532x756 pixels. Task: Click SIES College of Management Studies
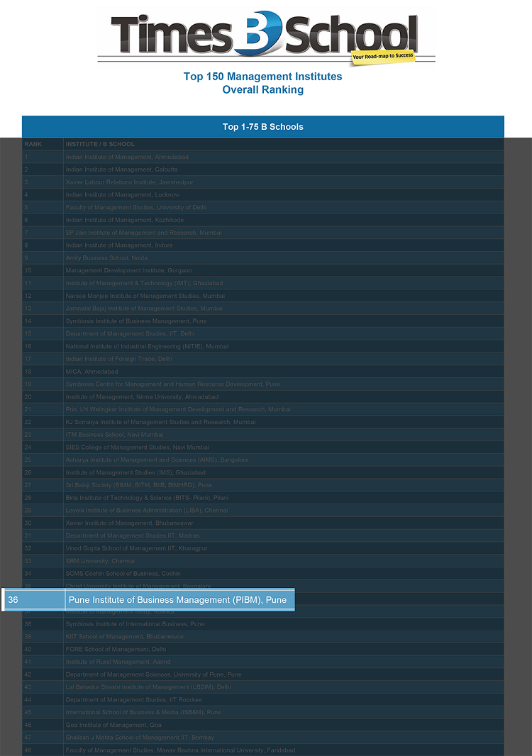pyautogui.click(x=138, y=448)
